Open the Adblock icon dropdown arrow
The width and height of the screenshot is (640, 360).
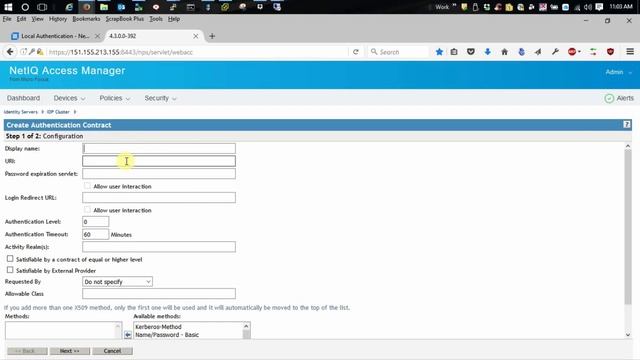(579, 52)
